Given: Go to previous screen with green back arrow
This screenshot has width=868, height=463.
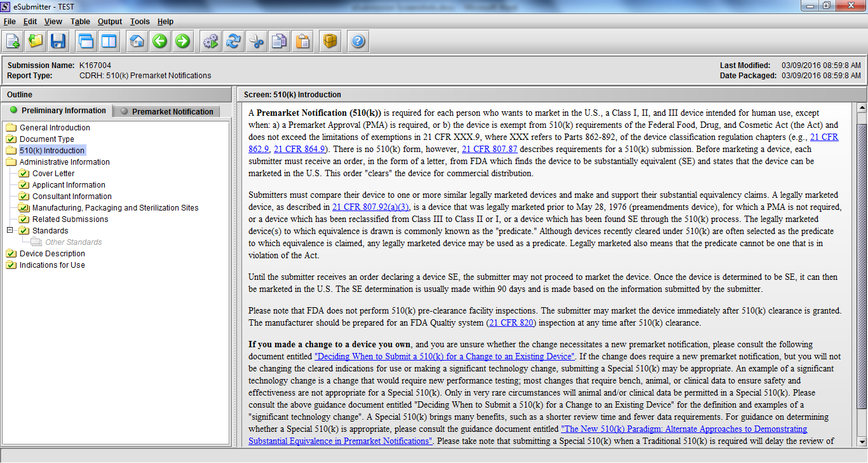Looking at the screenshot, I should click(x=159, y=42).
